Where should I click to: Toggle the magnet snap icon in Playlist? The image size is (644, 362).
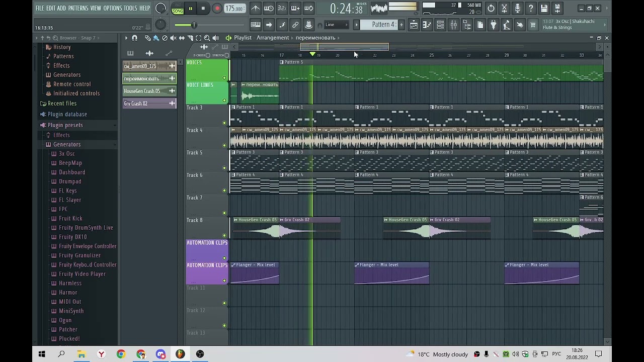tap(134, 38)
